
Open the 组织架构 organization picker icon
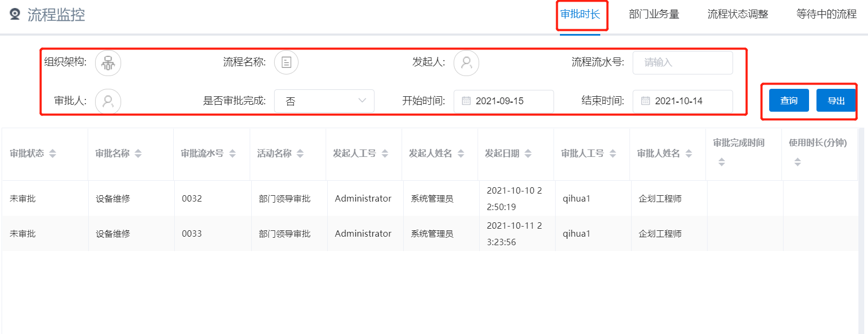tap(108, 63)
